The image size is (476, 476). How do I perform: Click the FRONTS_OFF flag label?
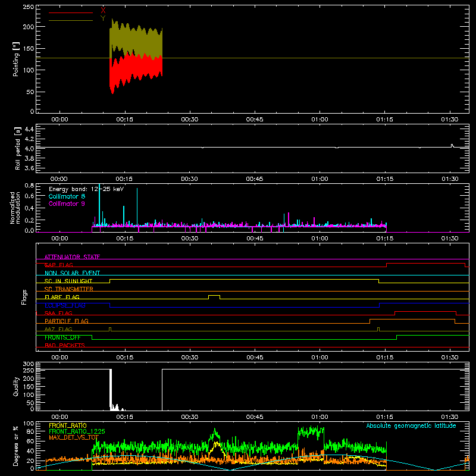pyautogui.click(x=62, y=337)
